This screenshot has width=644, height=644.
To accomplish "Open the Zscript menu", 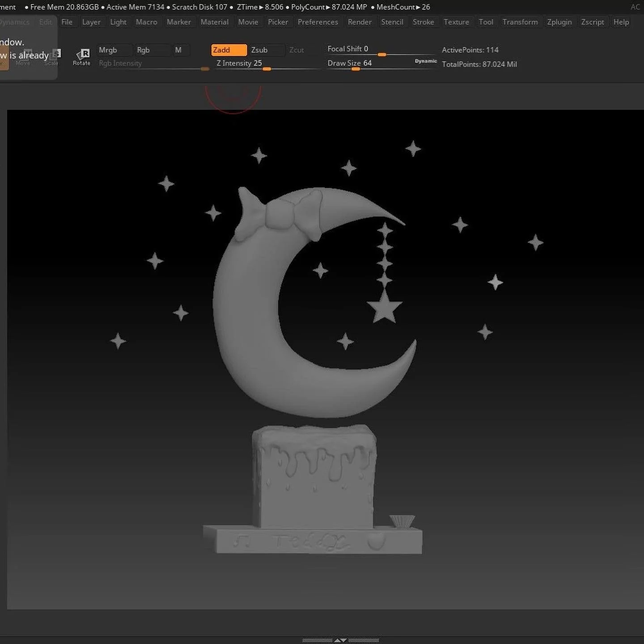I will (593, 22).
